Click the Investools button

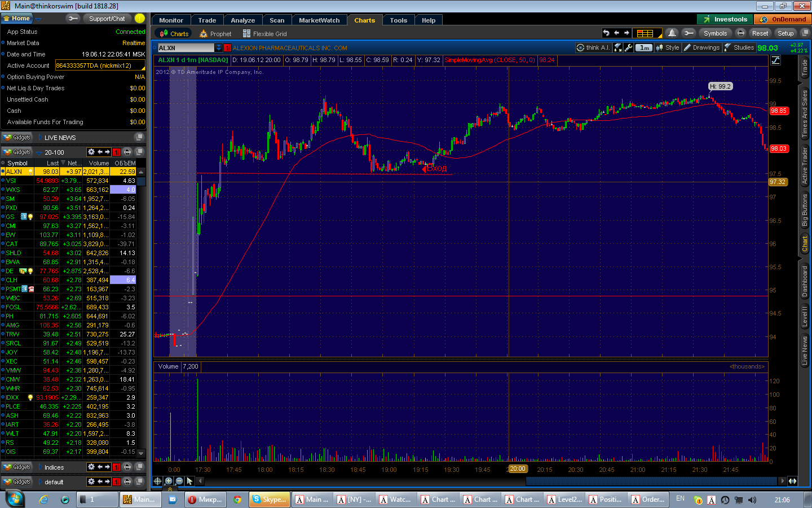pos(725,19)
